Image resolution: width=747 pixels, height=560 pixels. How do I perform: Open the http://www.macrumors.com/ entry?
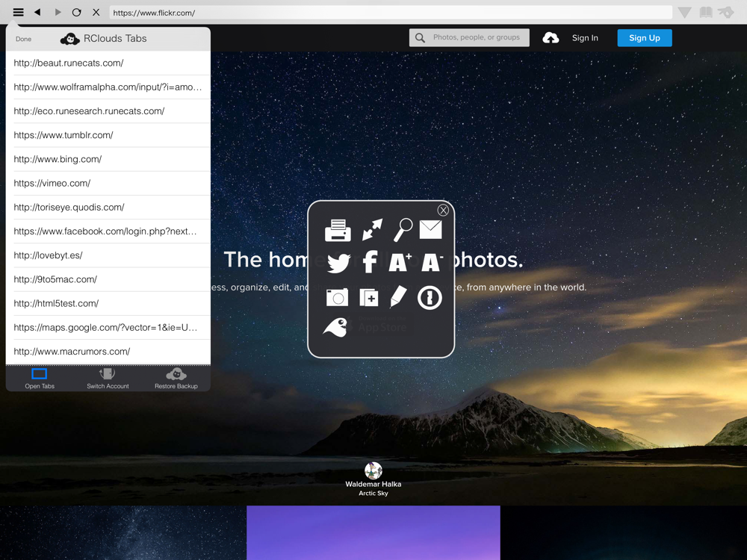pos(108,352)
